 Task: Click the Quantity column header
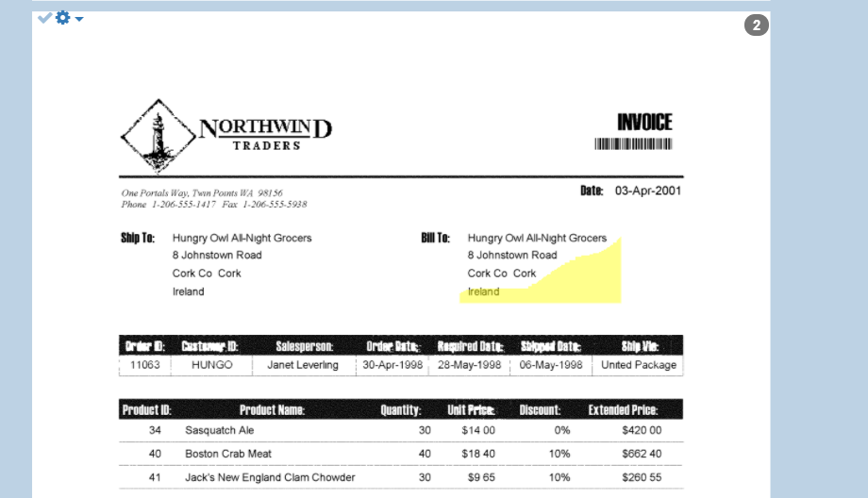click(400, 410)
